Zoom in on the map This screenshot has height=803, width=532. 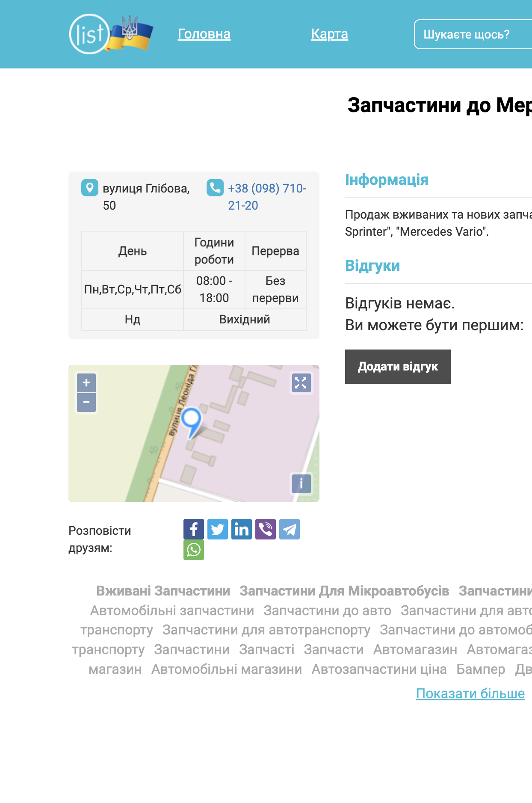pyautogui.click(x=86, y=382)
